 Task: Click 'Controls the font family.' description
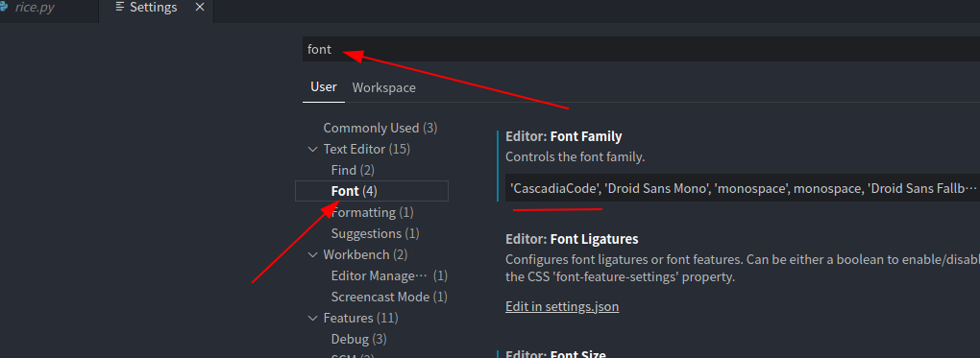click(575, 156)
